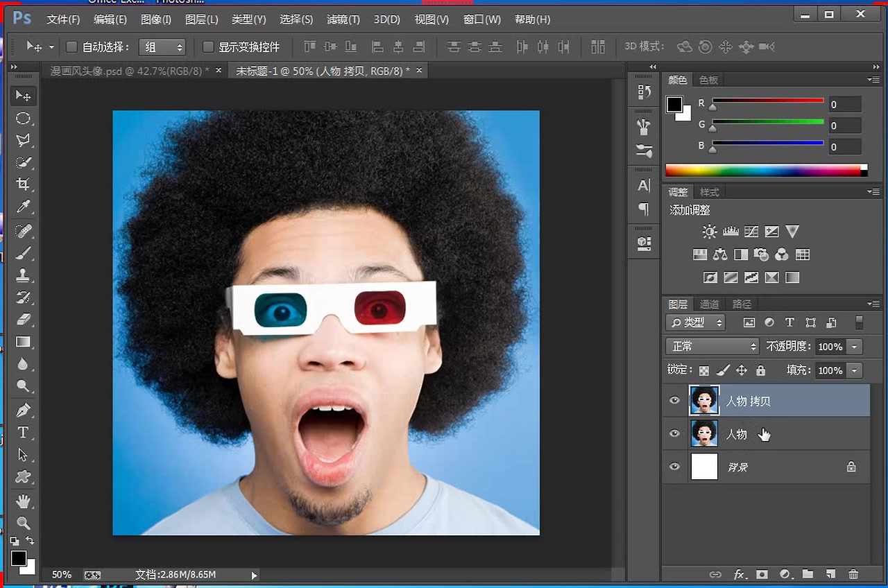Toggle lock all padlock icon
The image size is (888, 588).
(760, 370)
